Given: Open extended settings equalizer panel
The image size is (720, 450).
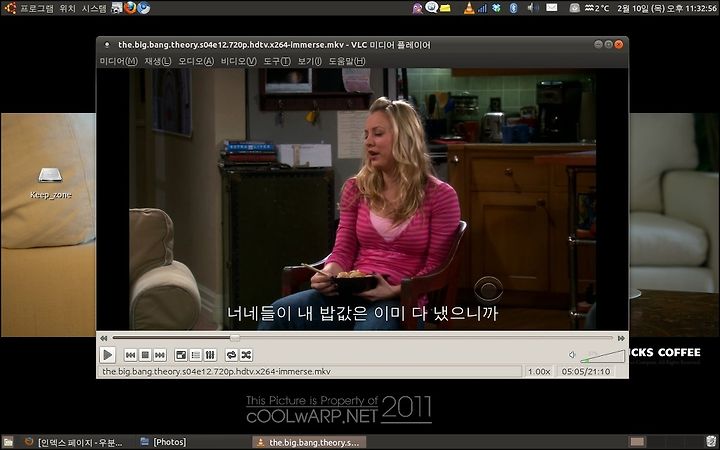Looking at the screenshot, I should [210, 355].
